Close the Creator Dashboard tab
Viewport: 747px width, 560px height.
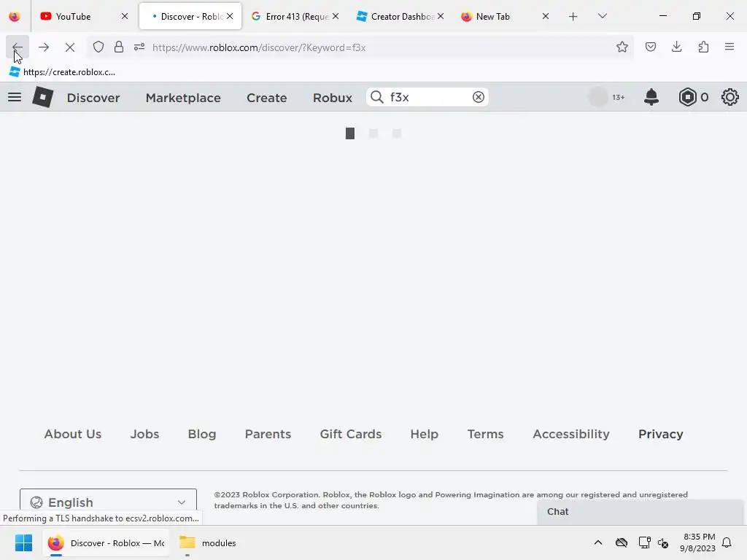[441, 16]
